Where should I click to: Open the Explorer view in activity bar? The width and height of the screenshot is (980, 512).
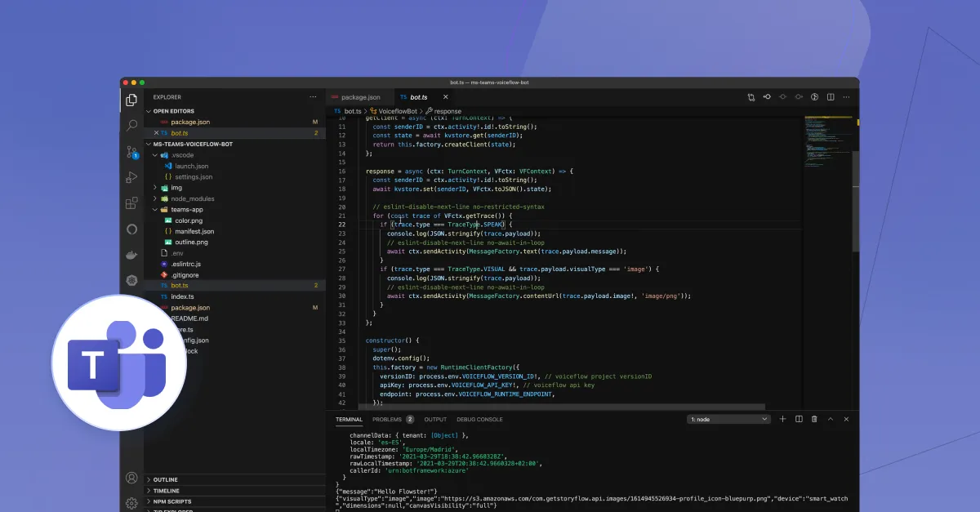point(131,100)
